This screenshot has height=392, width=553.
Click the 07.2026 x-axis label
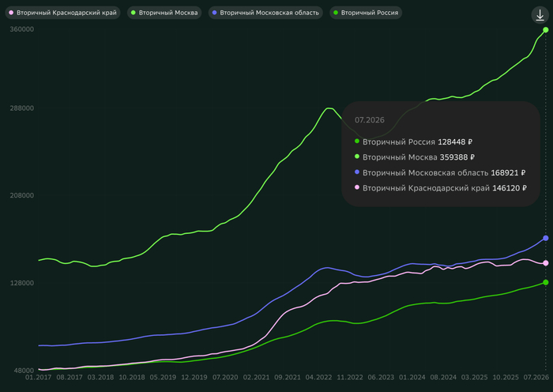tap(536, 377)
